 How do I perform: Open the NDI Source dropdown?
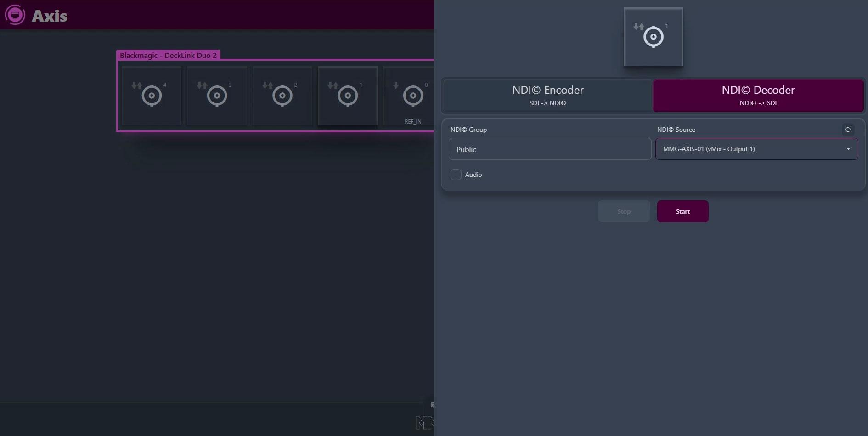pyautogui.click(x=756, y=149)
